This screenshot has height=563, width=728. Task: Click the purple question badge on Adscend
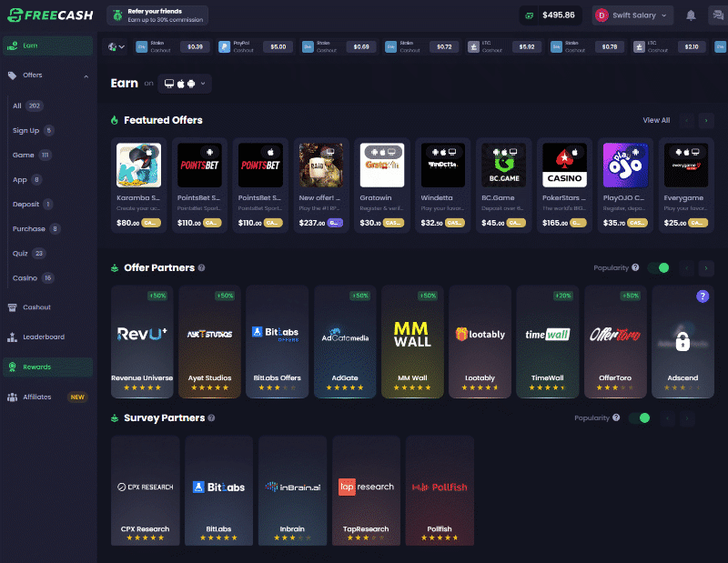tap(703, 297)
